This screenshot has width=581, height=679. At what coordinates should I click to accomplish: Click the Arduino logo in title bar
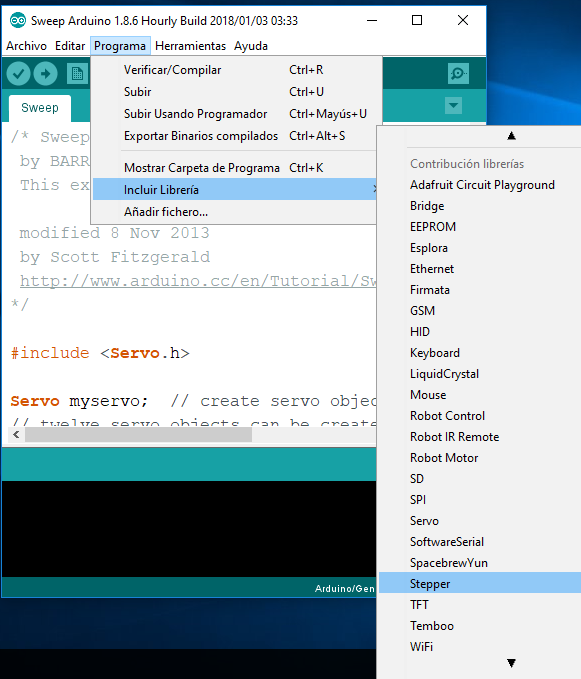[x=18, y=20]
